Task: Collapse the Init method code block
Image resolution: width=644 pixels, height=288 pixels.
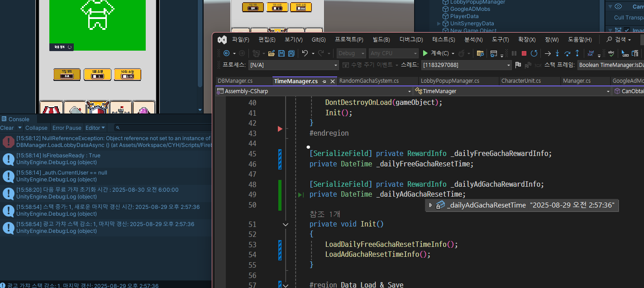Action: click(x=286, y=224)
